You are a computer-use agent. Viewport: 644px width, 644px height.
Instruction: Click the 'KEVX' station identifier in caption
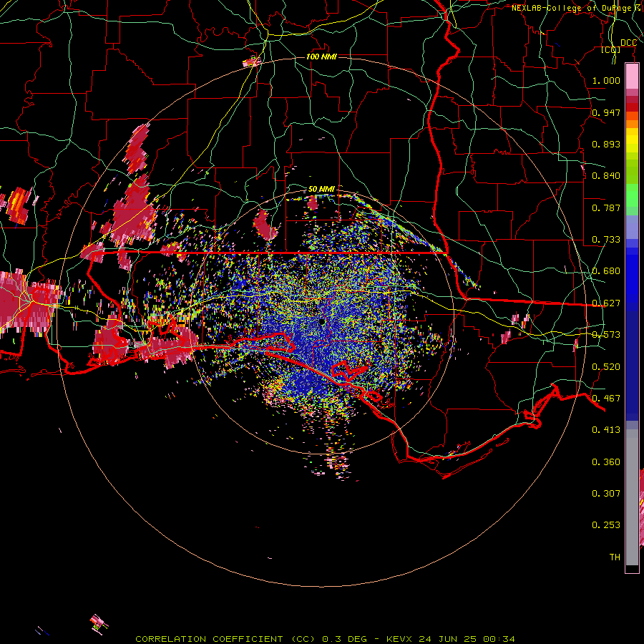[x=399, y=639]
